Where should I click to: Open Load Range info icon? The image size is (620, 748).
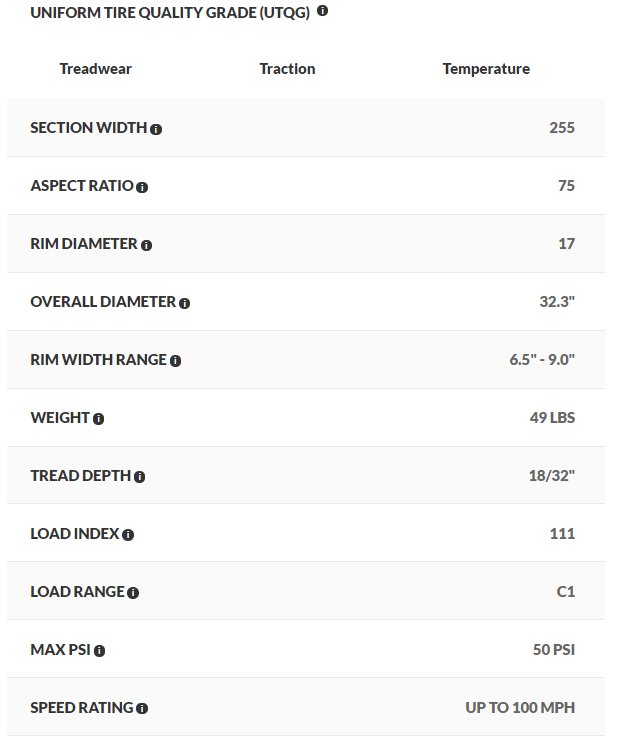[x=133, y=593]
